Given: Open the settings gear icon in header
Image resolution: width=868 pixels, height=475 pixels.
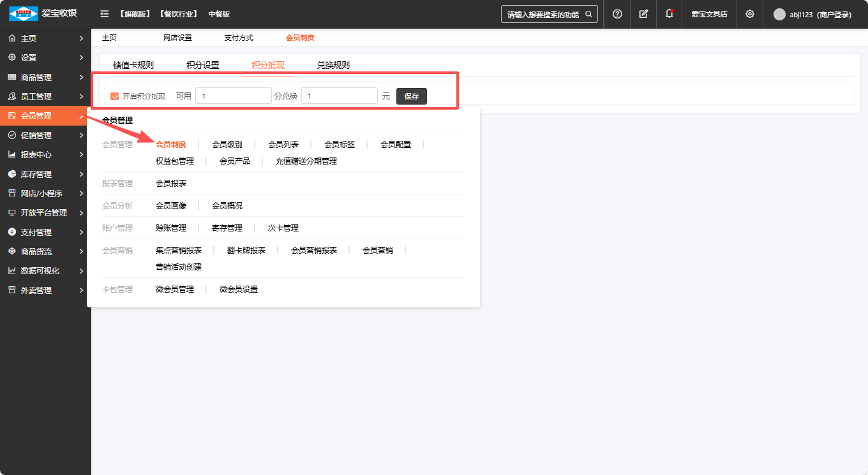Looking at the screenshot, I should pos(750,14).
